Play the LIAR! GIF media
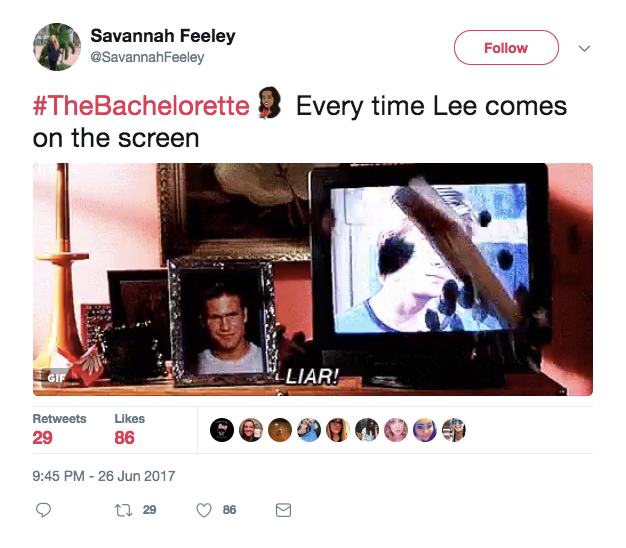Viewport: 626px width, 548px height. [x=313, y=279]
